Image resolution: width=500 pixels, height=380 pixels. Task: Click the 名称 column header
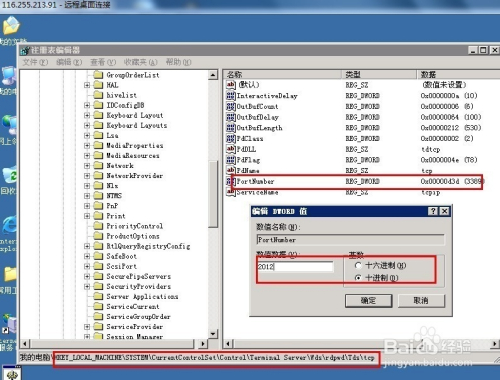(x=283, y=74)
